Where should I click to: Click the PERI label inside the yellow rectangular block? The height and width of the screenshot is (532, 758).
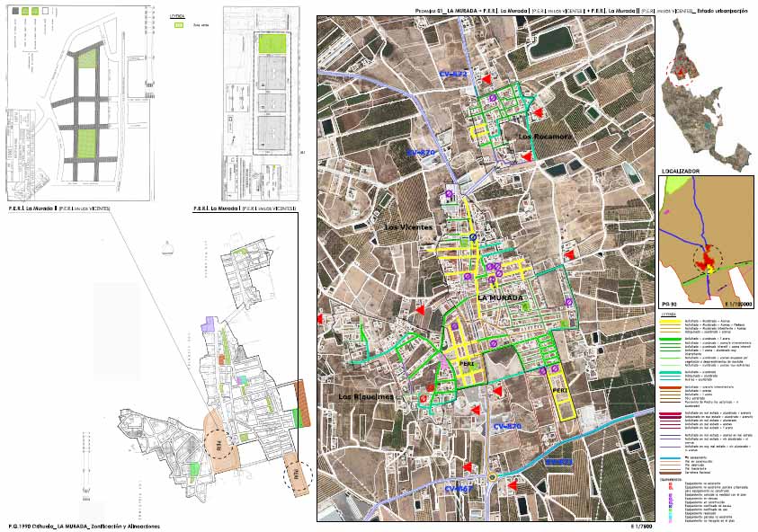pyautogui.click(x=561, y=392)
